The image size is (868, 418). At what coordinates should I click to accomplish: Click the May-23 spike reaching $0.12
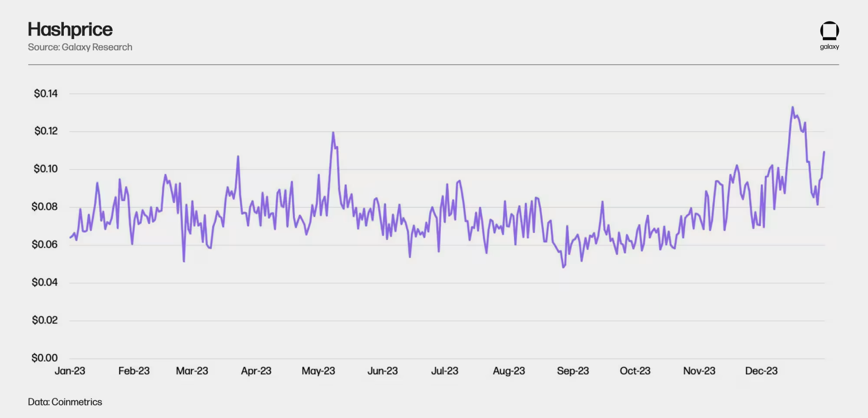tap(333, 133)
